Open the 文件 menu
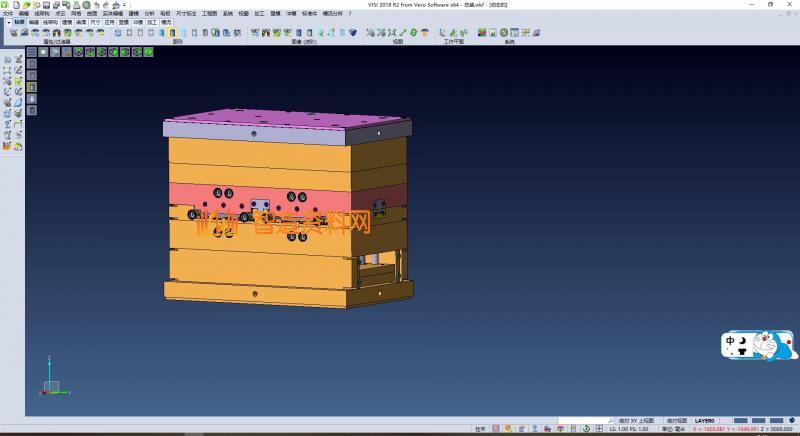Image resolution: width=800 pixels, height=436 pixels. [x=8, y=14]
